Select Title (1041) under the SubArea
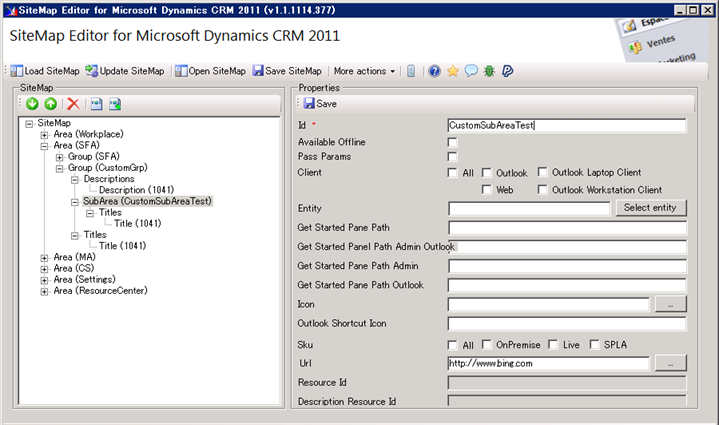Image resolution: width=719 pixels, height=425 pixels. (x=138, y=223)
